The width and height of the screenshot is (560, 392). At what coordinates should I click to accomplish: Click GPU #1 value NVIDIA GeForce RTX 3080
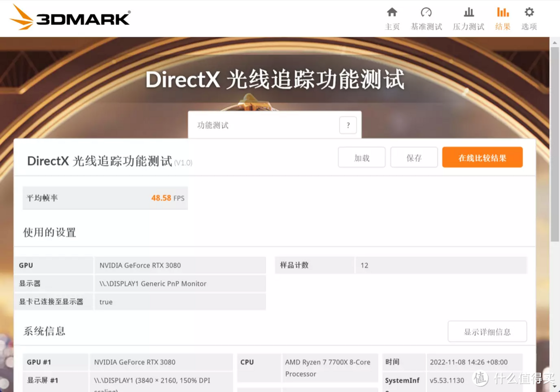(135, 362)
